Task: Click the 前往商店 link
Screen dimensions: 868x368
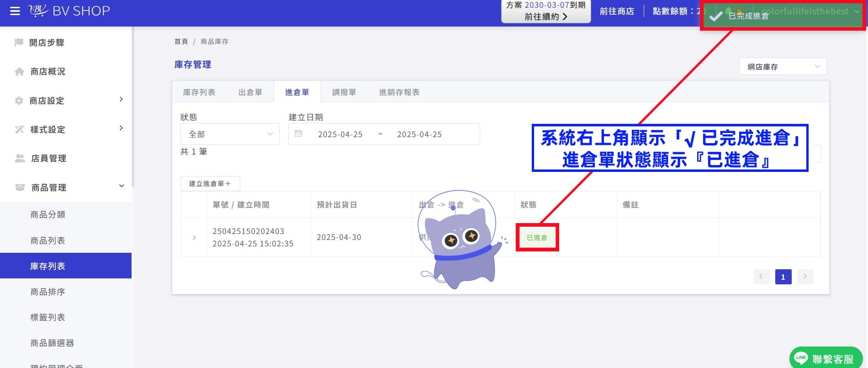Action: coord(617,11)
